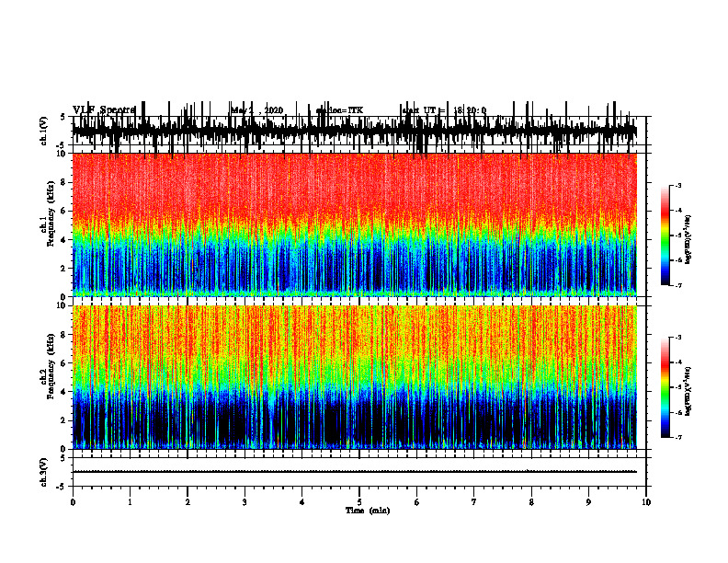This screenshot has height=563, width=728.
Task: Click the "2" kHz tick of ch.2 spectrogram
Action: point(63,420)
